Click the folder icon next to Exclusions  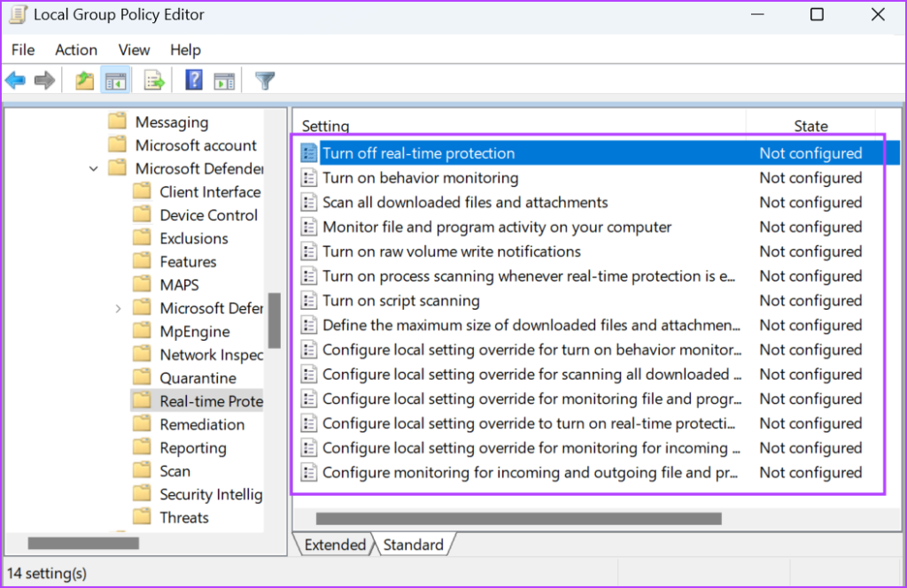(142, 237)
